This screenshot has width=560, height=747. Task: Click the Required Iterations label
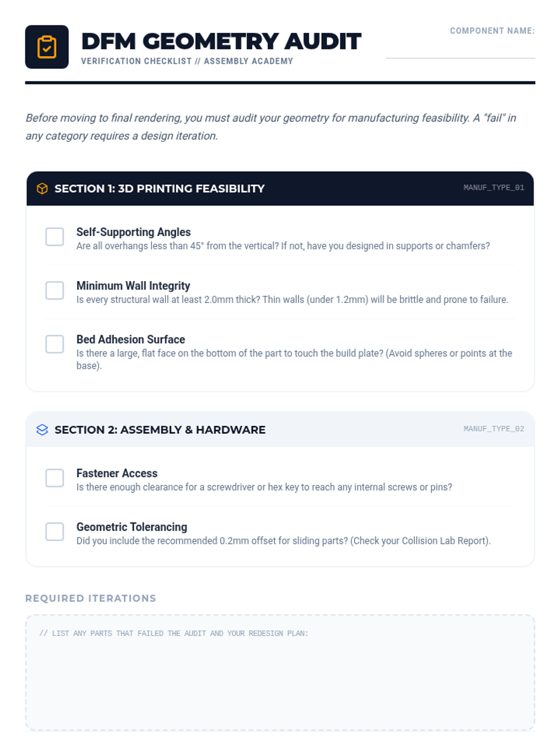(91, 599)
